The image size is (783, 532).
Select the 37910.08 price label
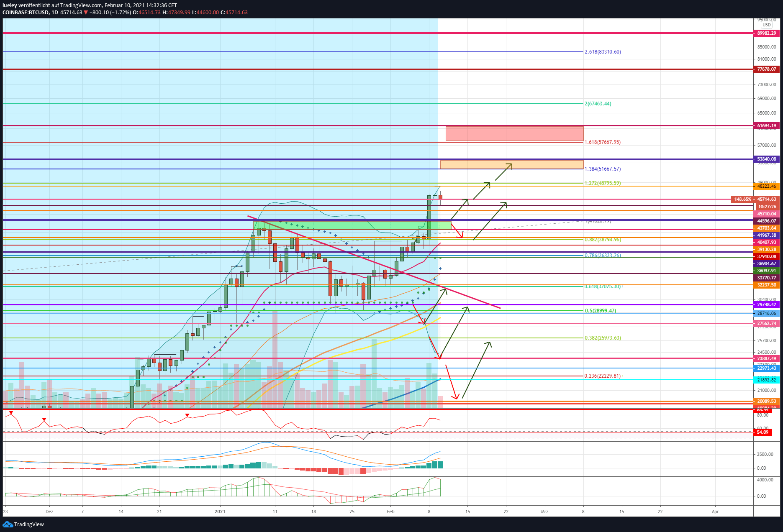coord(767,256)
